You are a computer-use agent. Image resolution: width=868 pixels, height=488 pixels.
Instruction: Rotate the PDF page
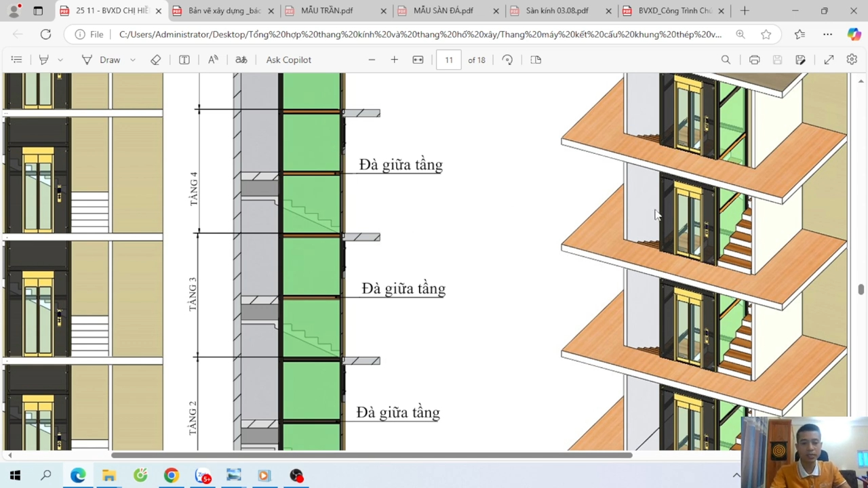click(x=507, y=60)
